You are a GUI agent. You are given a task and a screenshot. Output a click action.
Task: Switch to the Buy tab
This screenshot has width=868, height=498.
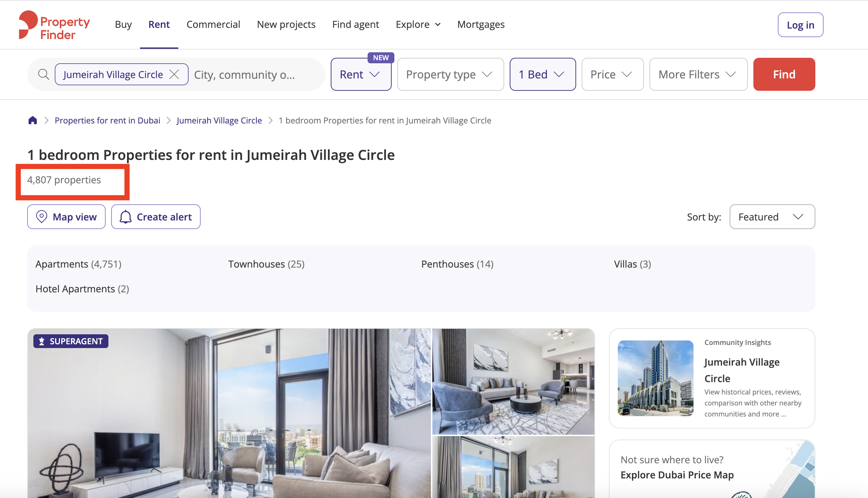point(123,24)
